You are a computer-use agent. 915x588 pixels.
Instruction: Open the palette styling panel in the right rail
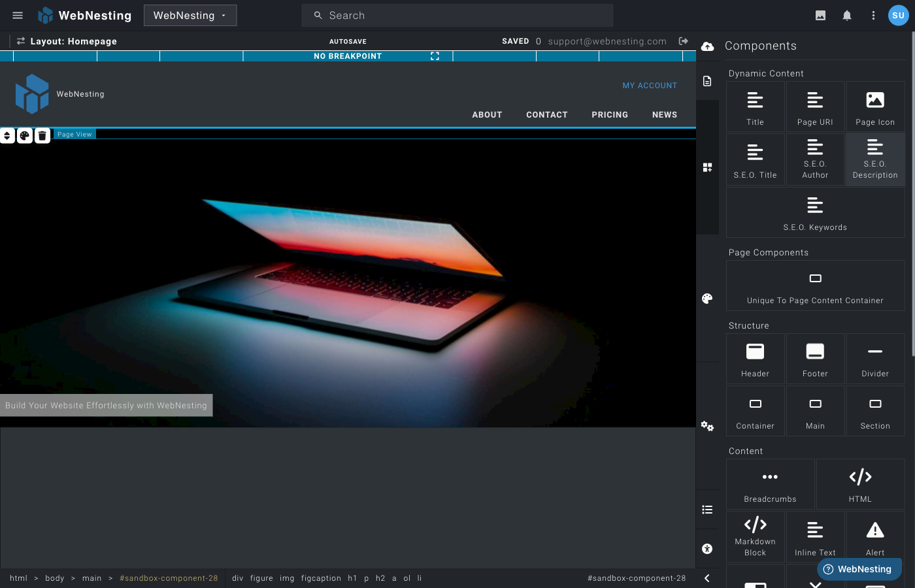tap(707, 299)
